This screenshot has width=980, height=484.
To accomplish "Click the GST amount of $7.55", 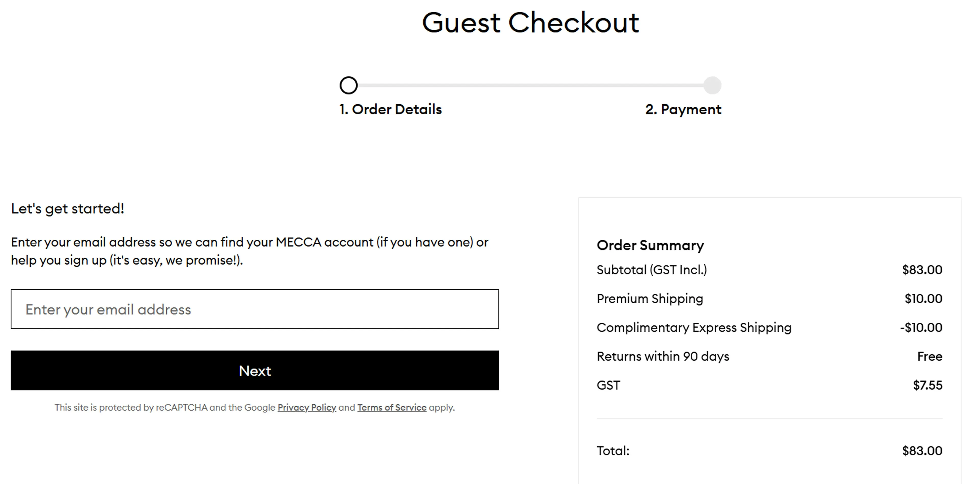I will point(929,385).
